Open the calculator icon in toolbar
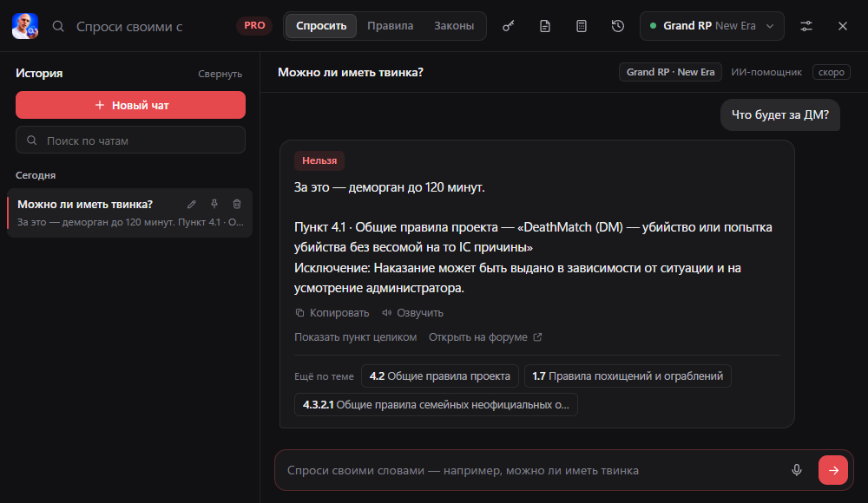The height and width of the screenshot is (503, 868). 582,26
